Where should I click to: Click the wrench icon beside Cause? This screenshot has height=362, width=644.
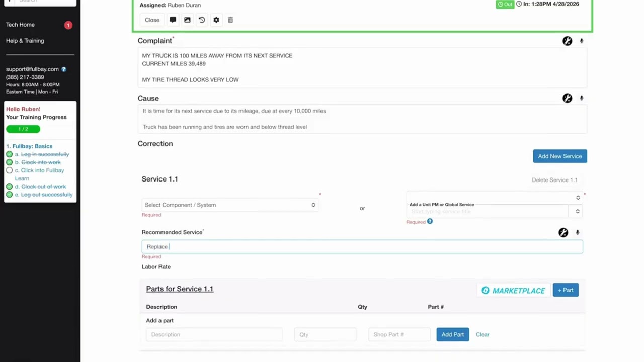(567, 98)
